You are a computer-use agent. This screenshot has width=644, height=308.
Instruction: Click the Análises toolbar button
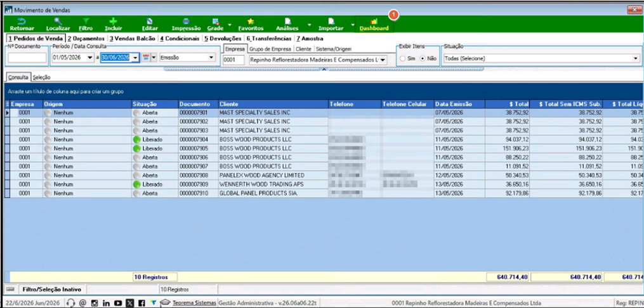pyautogui.click(x=287, y=25)
